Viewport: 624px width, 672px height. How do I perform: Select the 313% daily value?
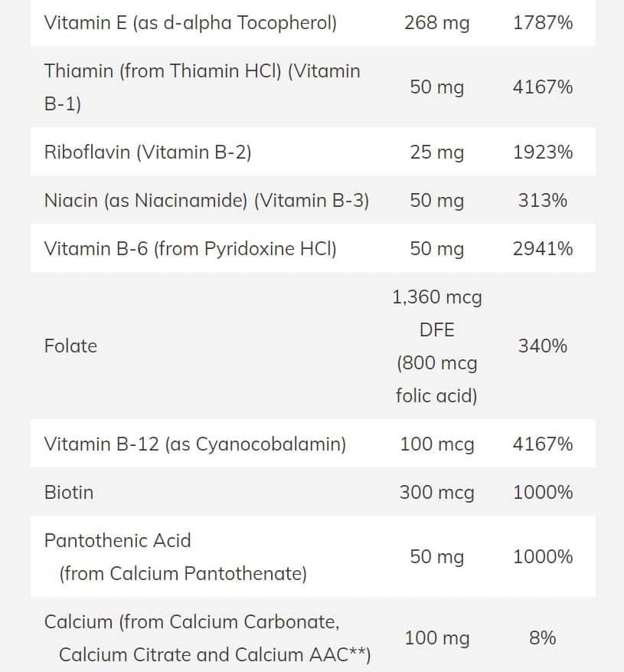[542, 200]
